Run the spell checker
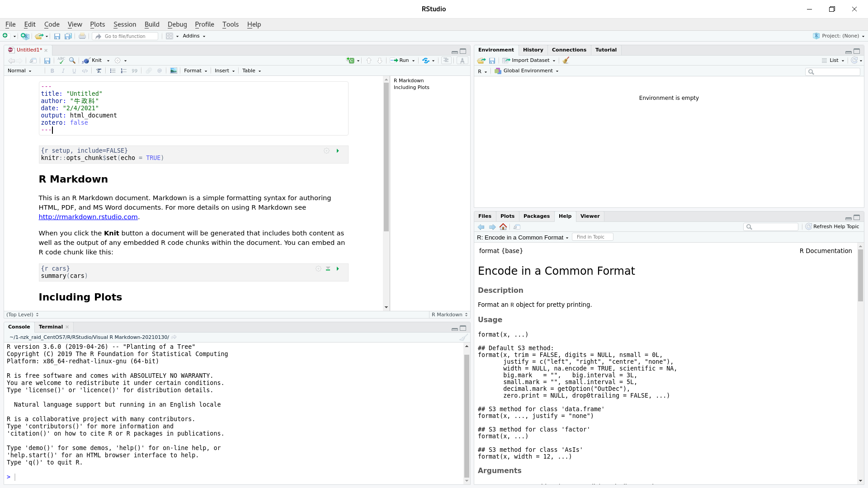The height and width of the screenshot is (488, 868). click(x=61, y=60)
